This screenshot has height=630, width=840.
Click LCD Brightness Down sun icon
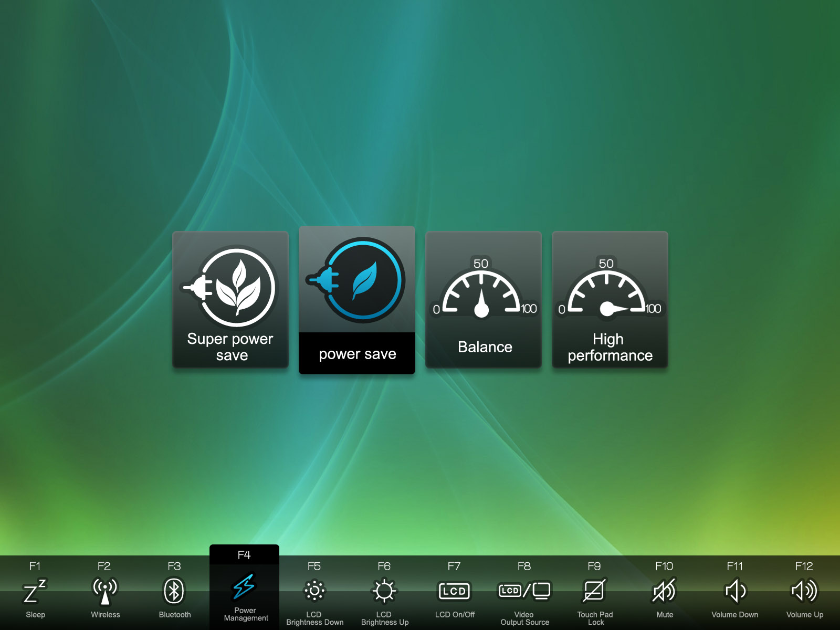[x=314, y=591]
